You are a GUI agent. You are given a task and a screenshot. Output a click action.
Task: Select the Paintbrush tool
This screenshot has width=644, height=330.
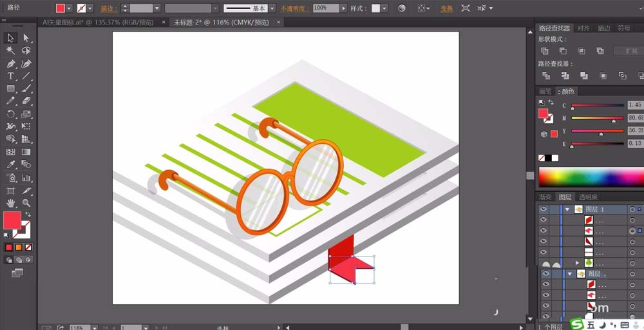pos(26,88)
